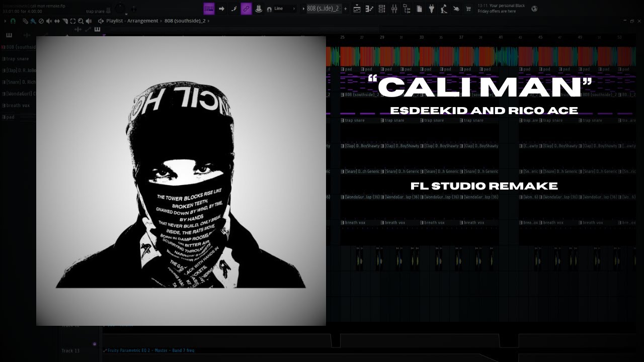Toggle the green playlist snap magnet
The height and width of the screenshot is (362, 644).
click(13, 21)
